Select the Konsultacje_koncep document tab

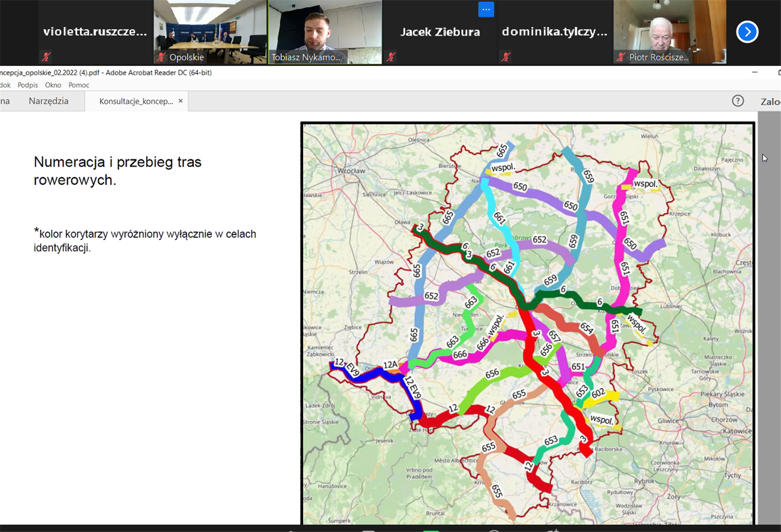coord(136,101)
